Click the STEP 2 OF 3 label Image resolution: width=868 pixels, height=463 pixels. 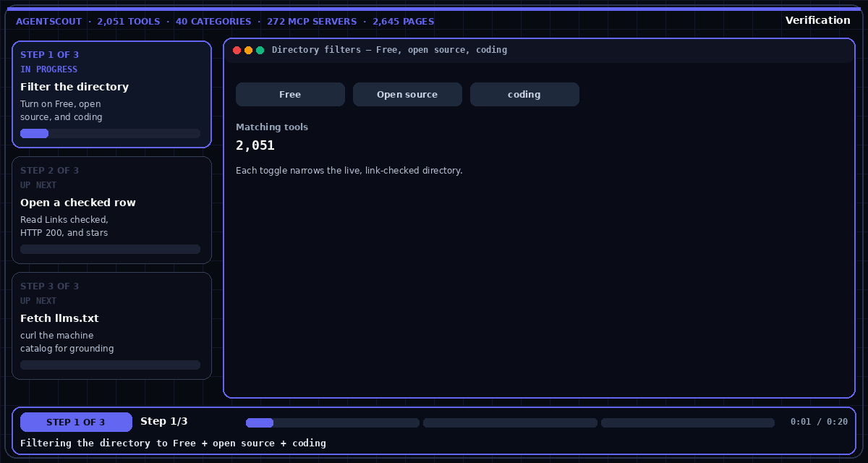(x=50, y=171)
